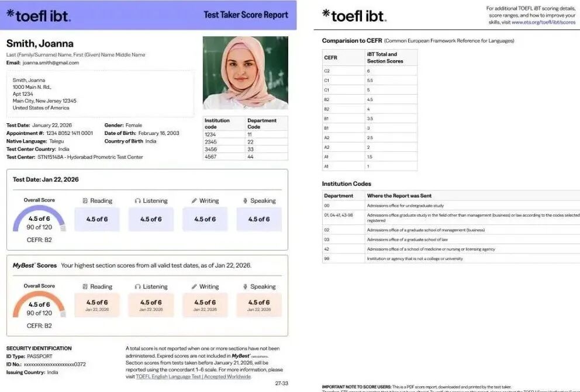This screenshot has width=580, height=392.
Task: Click 'STN15148A - Hyderabad Prometric Test Center'
Action: point(90,157)
